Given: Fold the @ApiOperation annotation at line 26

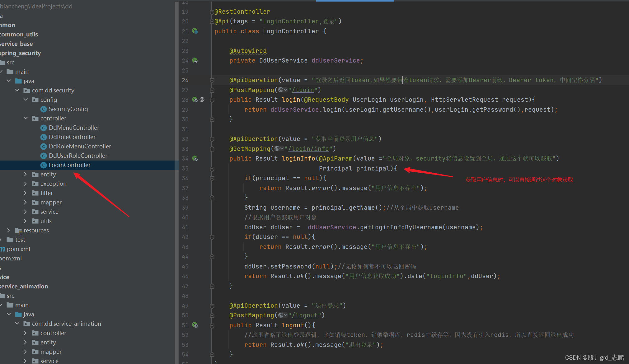Looking at the screenshot, I should pyautogui.click(x=212, y=80).
